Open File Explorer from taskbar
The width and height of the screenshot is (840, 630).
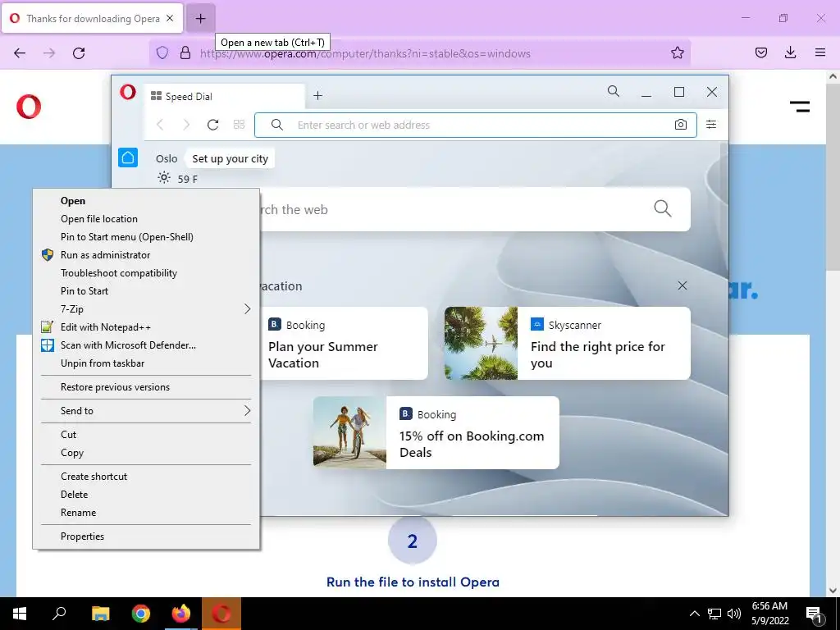click(100, 614)
